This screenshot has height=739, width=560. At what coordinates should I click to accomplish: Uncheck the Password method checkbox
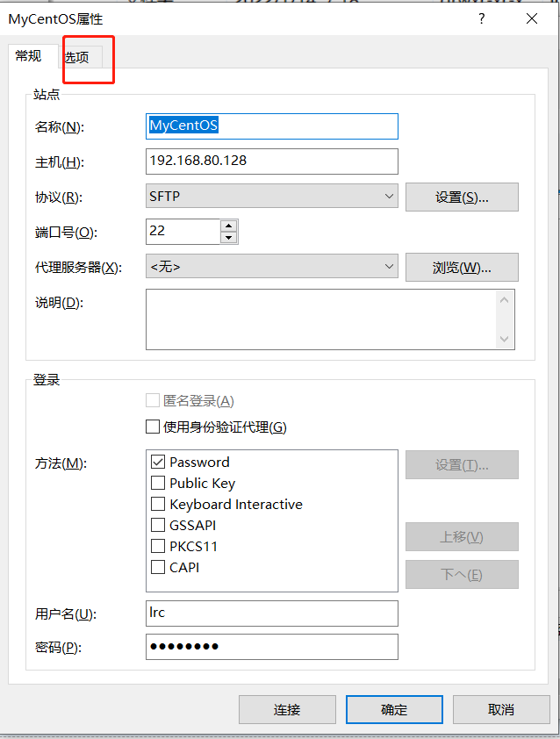click(158, 462)
